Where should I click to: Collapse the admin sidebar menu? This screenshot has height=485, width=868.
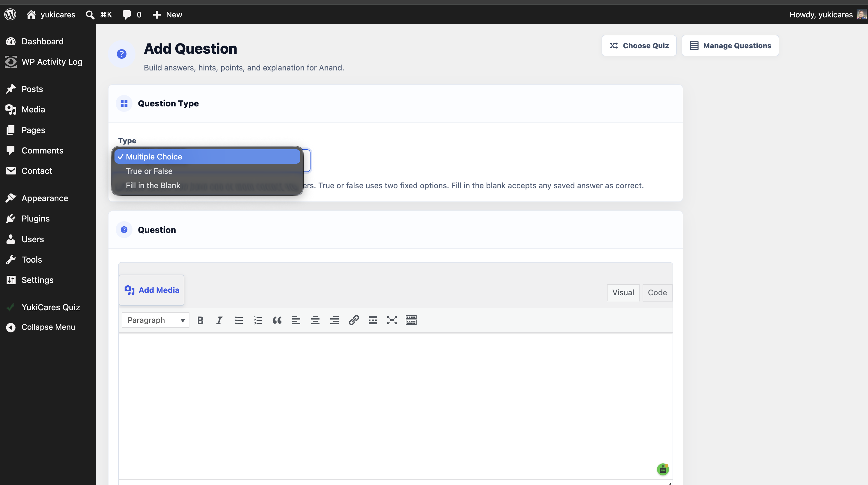click(x=48, y=327)
